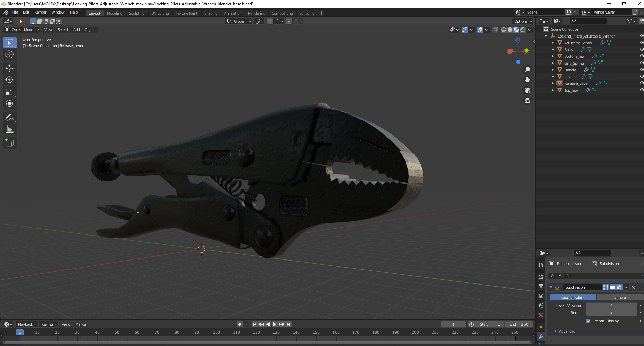Image resolution: width=644 pixels, height=346 pixels.
Task: Open the Modifier properties wrench tab
Action: [541, 337]
